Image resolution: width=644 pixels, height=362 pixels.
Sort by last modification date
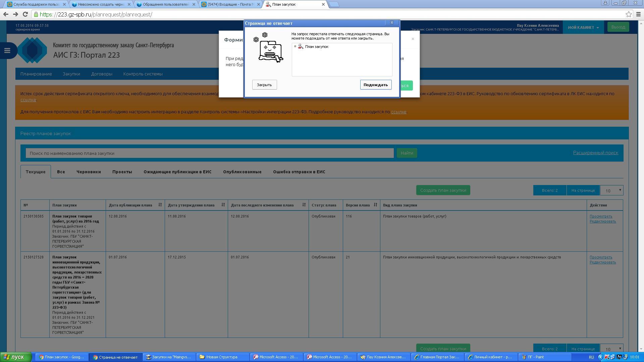click(x=304, y=205)
